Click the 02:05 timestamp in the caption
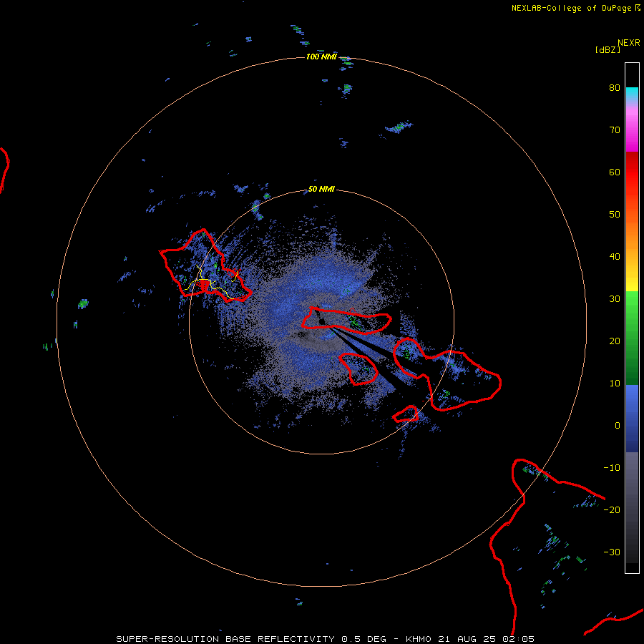The width and height of the screenshot is (644, 644). 519,639
